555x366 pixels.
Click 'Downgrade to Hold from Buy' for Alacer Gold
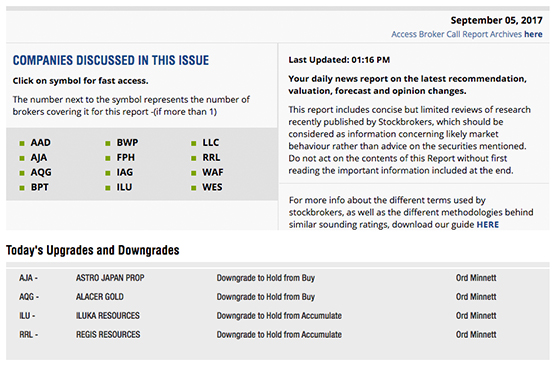click(x=266, y=297)
